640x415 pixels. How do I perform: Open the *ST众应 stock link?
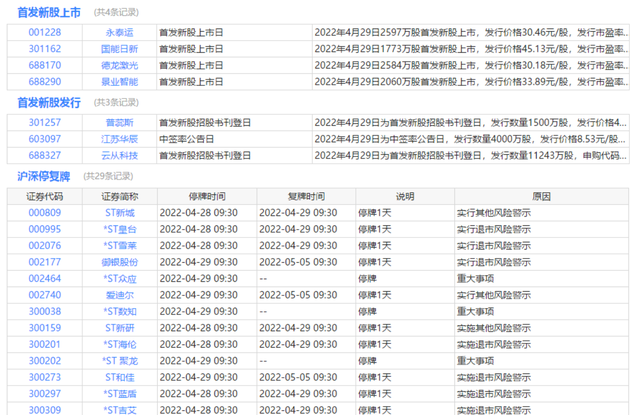(120, 279)
